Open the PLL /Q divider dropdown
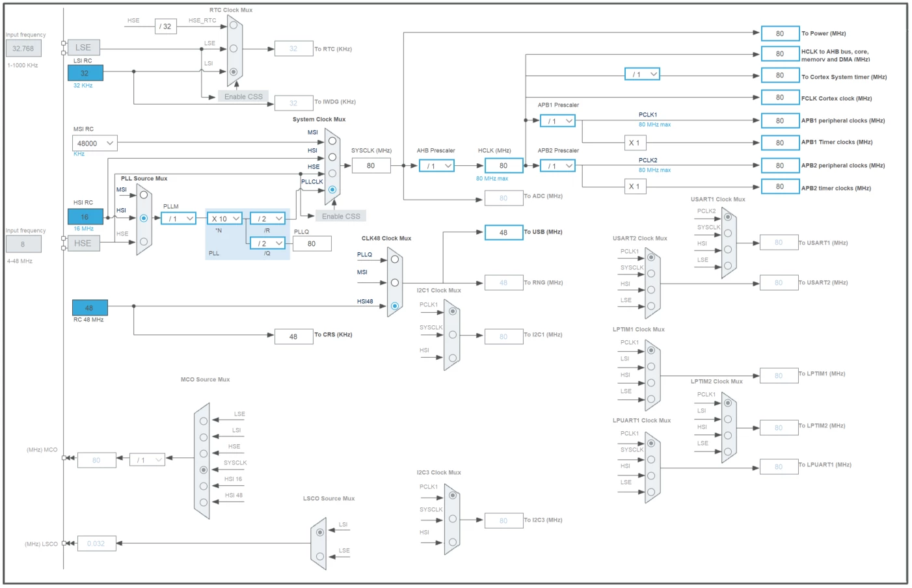The width and height of the screenshot is (912, 588). click(267, 243)
